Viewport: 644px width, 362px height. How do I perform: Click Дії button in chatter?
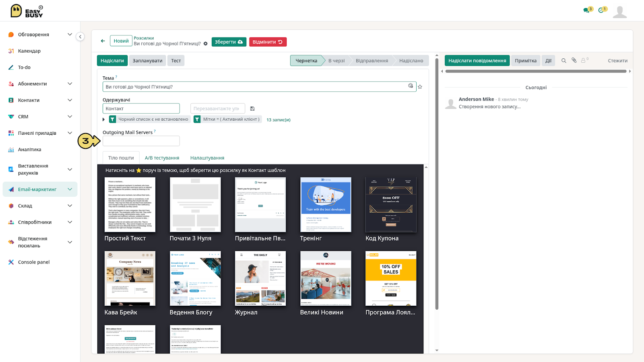(x=548, y=61)
